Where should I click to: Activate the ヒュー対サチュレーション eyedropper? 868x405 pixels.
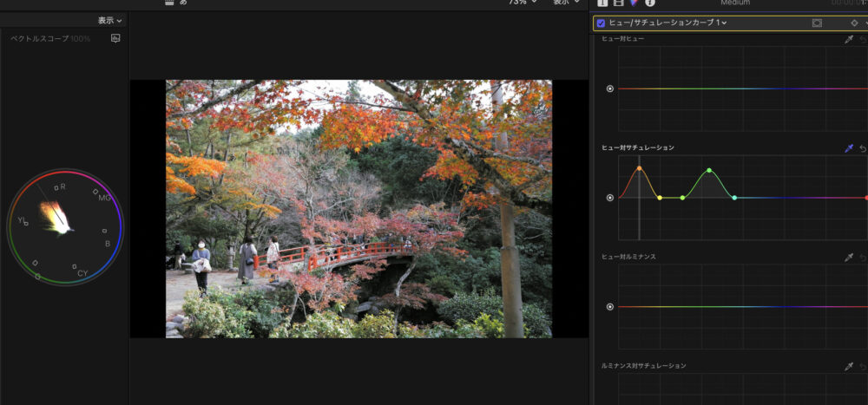point(849,148)
